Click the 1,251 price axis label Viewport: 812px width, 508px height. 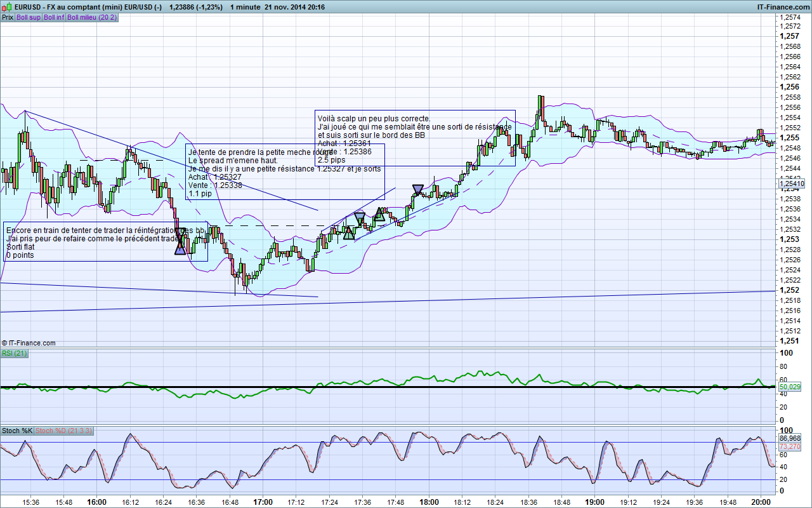(789, 341)
